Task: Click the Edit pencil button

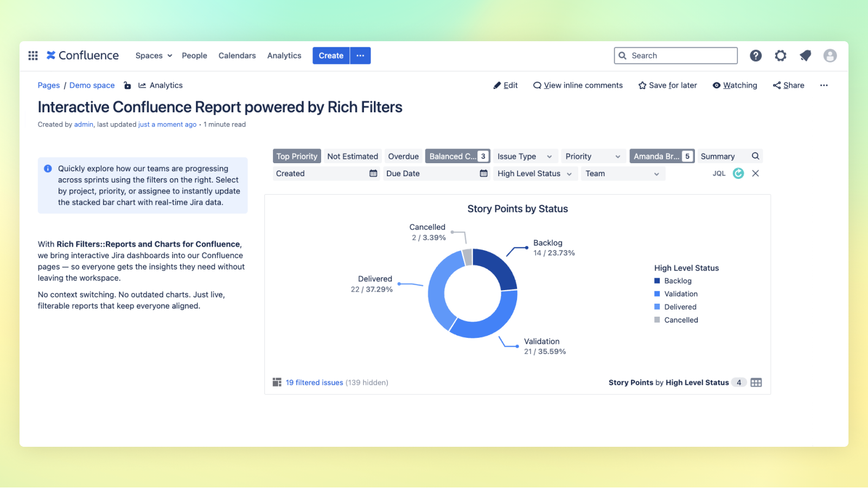Action: click(x=506, y=85)
